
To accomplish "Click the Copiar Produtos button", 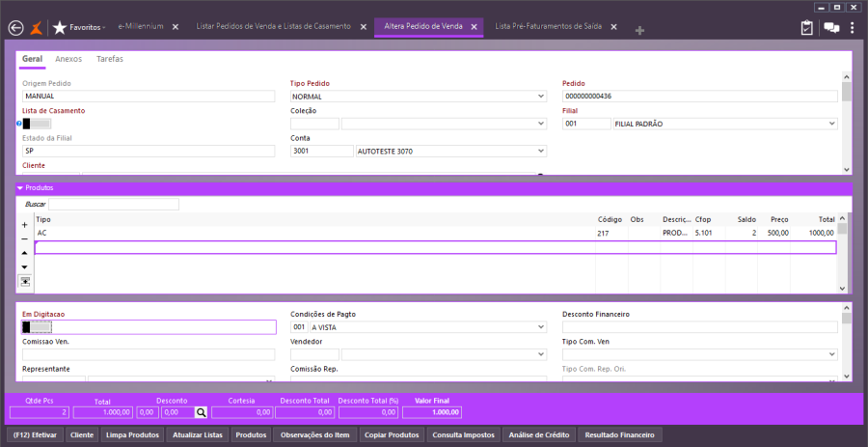I will coord(393,434).
